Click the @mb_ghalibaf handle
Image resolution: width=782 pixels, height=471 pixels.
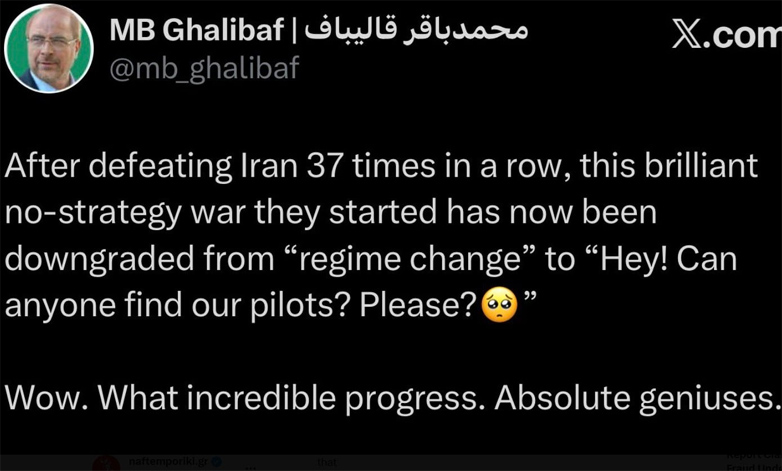203,70
